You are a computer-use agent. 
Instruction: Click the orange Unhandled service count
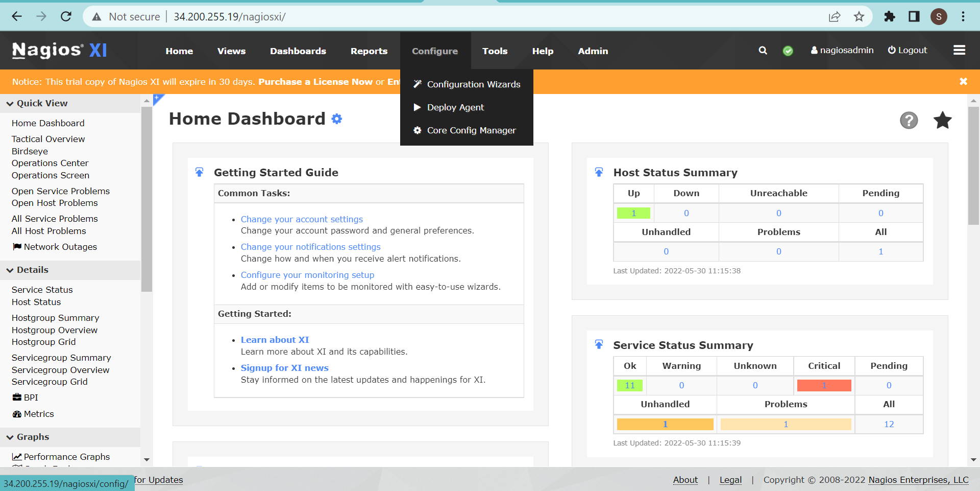(665, 424)
